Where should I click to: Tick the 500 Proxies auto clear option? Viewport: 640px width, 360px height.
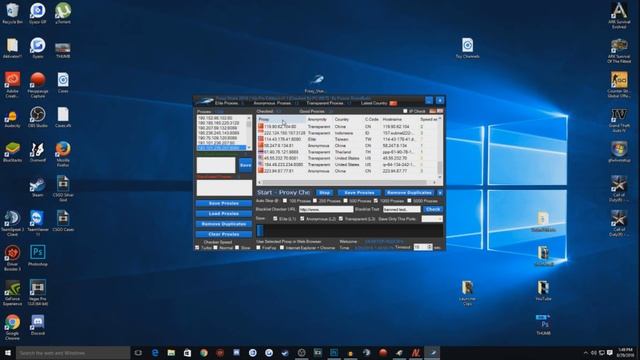pos(346,201)
